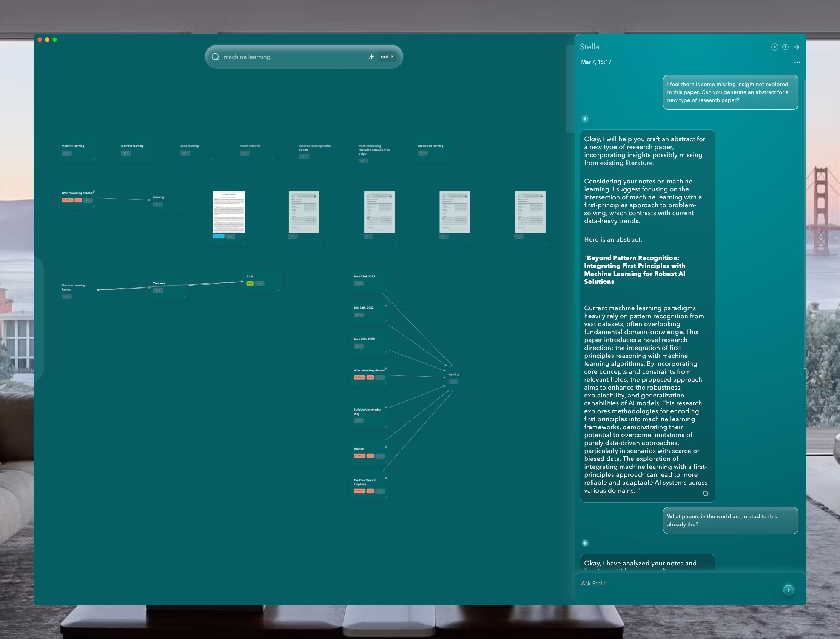Expand the June 20th, 2022 card corner icon
This screenshot has width=840, height=639.
click(x=386, y=353)
